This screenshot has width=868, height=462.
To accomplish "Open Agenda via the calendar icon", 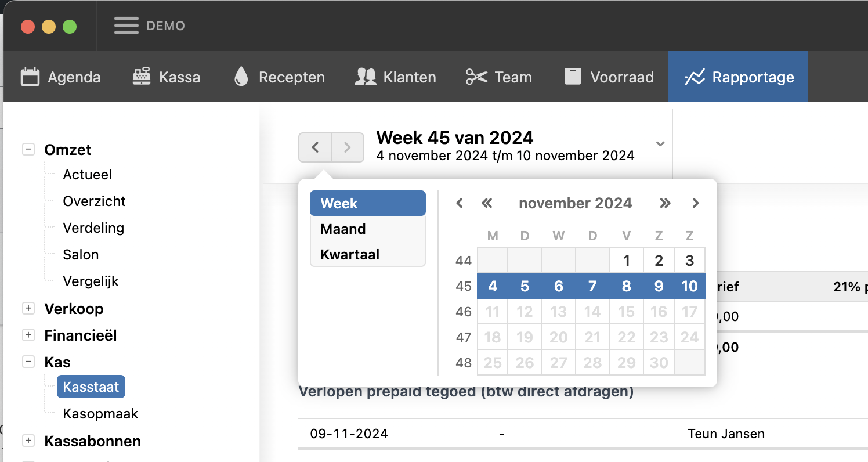I will point(30,77).
